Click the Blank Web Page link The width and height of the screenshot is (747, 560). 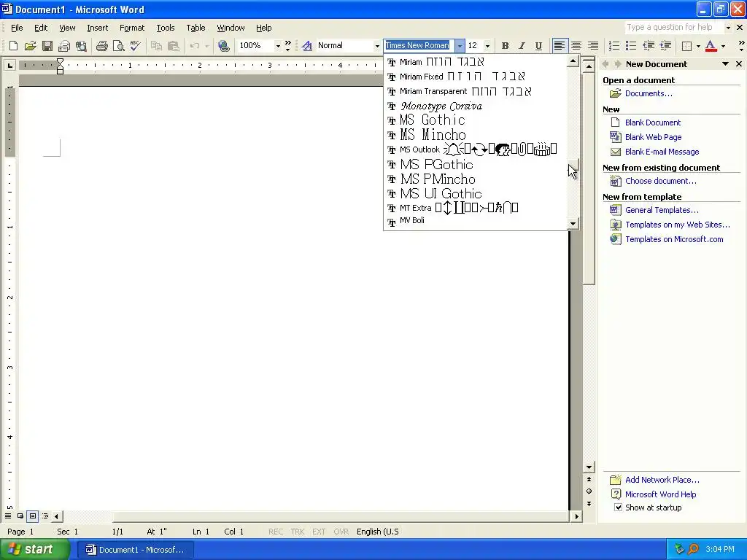(x=653, y=137)
